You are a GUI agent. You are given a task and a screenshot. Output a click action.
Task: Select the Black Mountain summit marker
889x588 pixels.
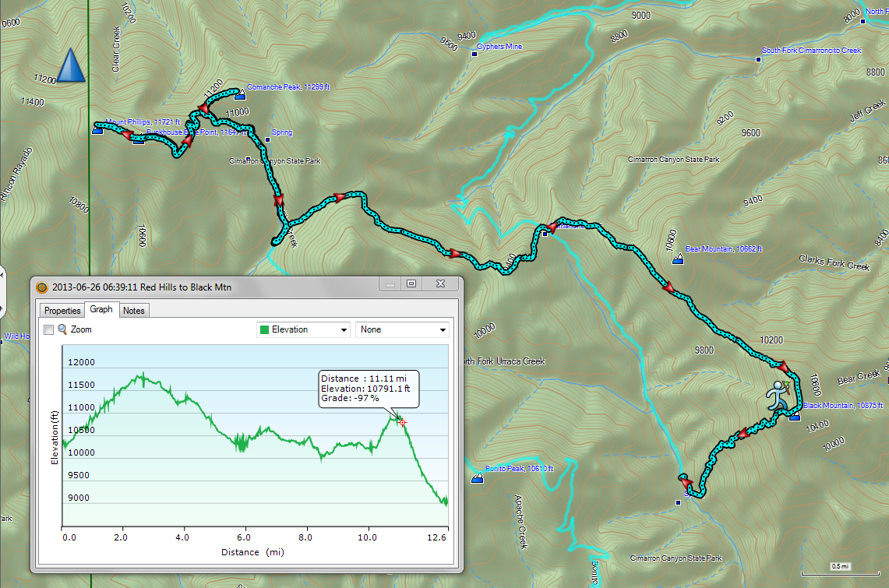pyautogui.click(x=794, y=417)
